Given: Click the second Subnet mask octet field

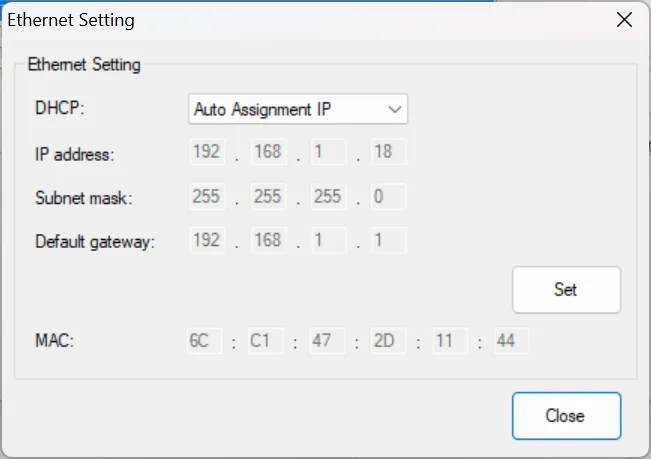Looking at the screenshot, I should point(267,197).
